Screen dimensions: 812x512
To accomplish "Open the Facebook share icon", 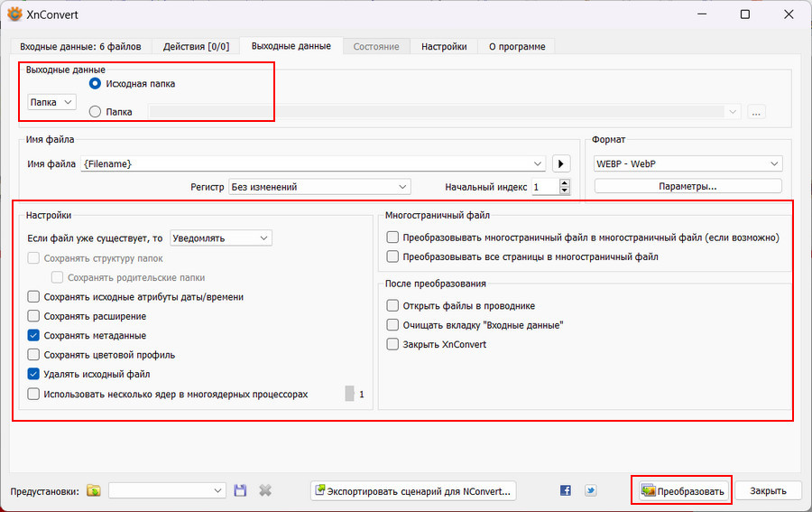I will point(566,490).
